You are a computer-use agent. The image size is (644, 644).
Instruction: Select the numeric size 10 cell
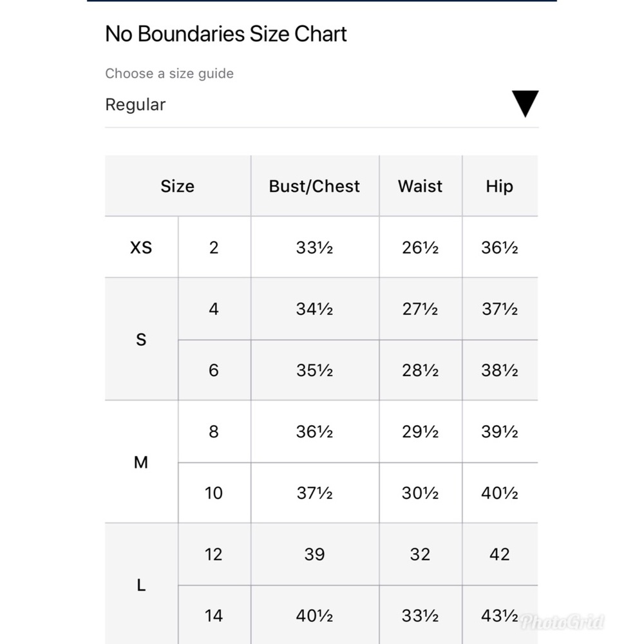214,493
